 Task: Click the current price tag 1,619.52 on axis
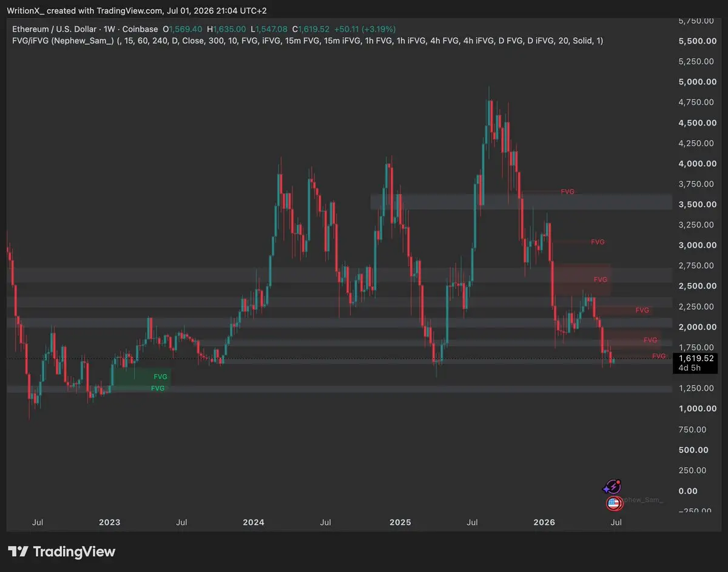tap(696, 358)
